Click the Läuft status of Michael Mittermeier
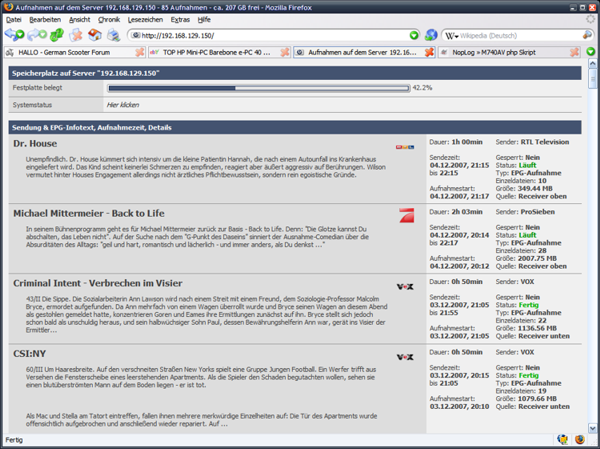Screen dimensions: 600x449 (x=527, y=235)
